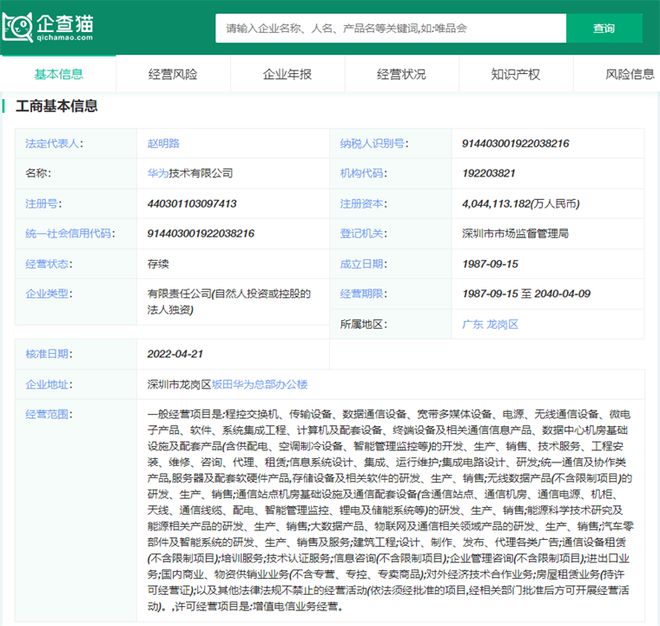Click the 纳税人识别号 field label
660x626 pixels.
point(374,144)
